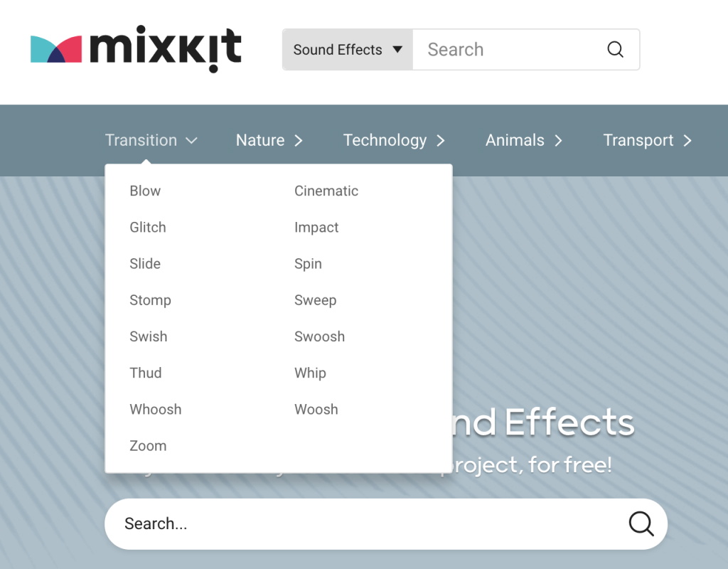Select Blow from the Transition menu

pos(145,191)
